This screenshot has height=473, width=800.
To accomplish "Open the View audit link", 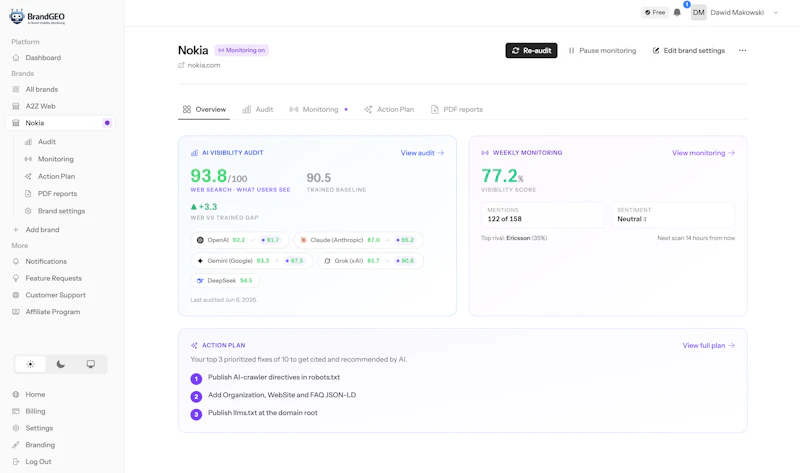I will tap(422, 153).
